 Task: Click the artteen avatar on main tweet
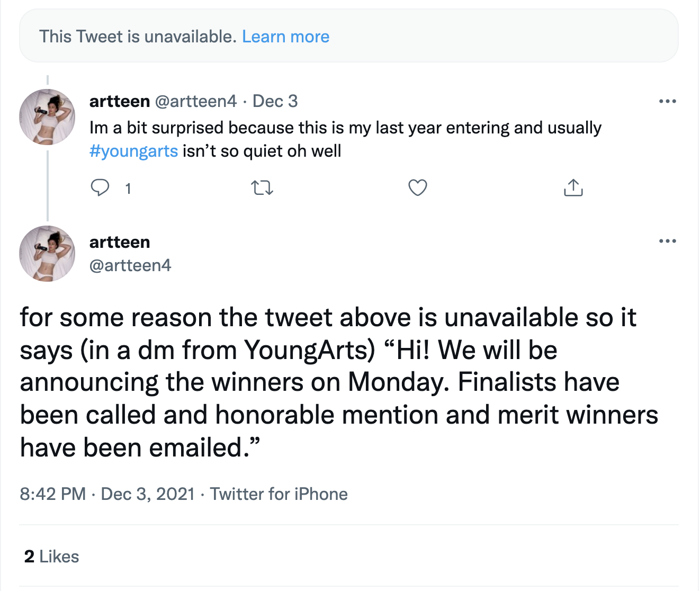(x=47, y=254)
